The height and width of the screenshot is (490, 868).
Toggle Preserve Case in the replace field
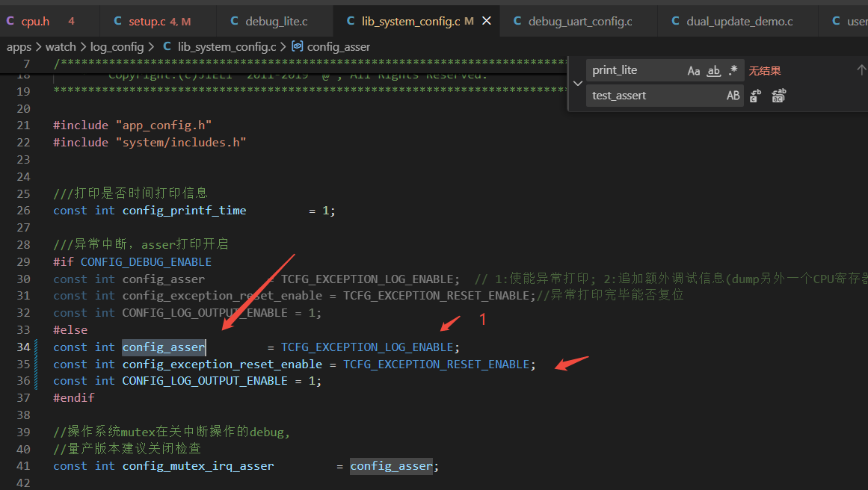click(733, 96)
